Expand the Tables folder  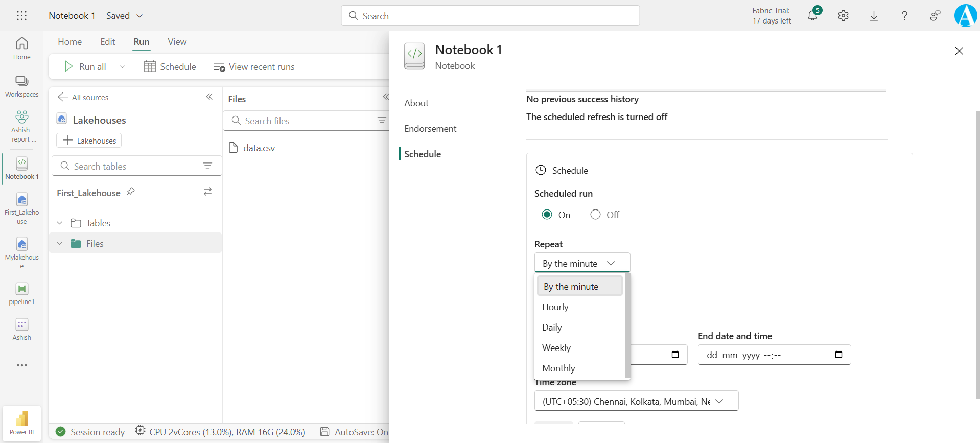click(x=60, y=223)
